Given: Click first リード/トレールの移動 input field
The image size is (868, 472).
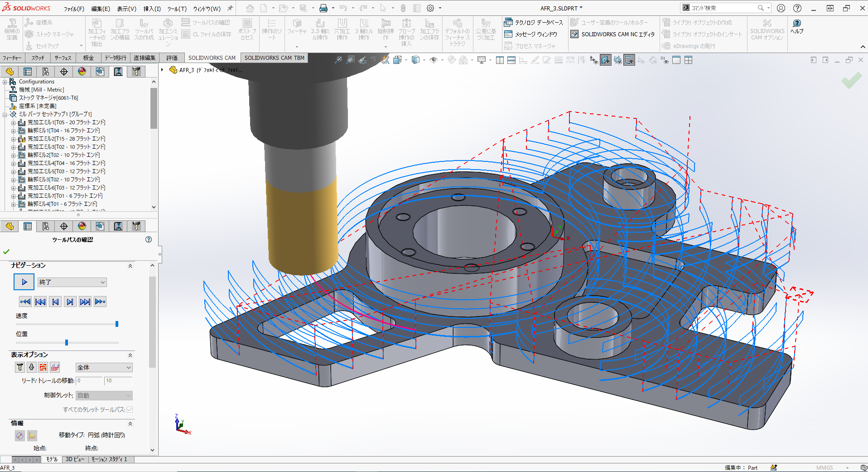Looking at the screenshot, I should [x=89, y=381].
